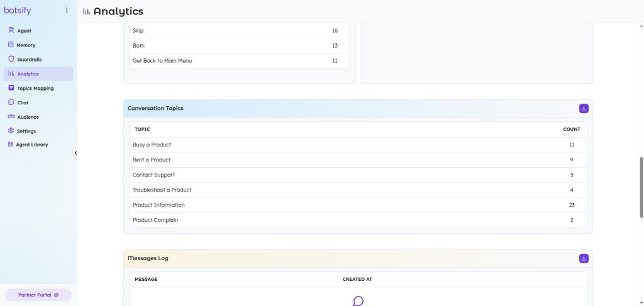Viewport: 644px width, 306px height.
Task: Click the TOPIC column header
Action: [142, 129]
